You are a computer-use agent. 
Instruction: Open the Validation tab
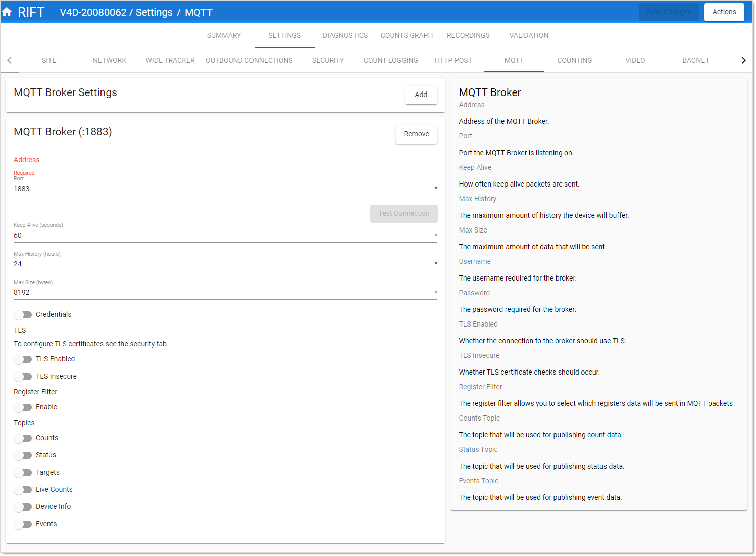[x=529, y=35]
